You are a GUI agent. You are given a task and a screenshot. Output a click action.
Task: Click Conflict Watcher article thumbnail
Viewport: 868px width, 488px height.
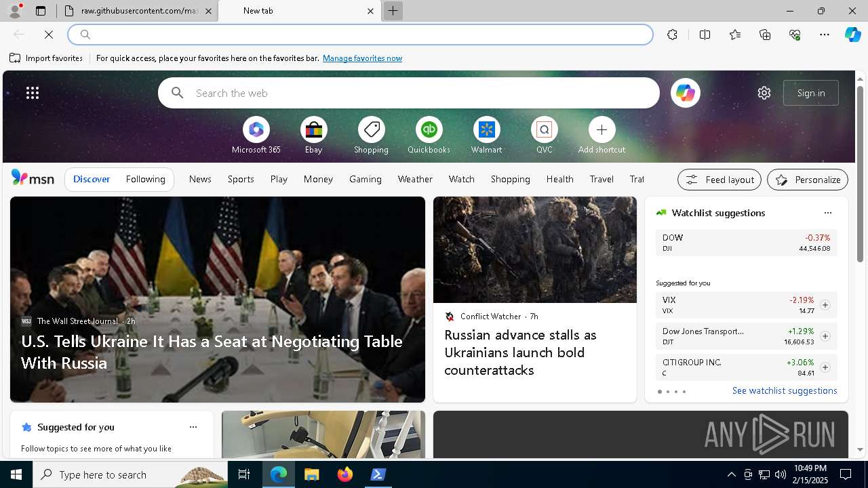tap(535, 249)
